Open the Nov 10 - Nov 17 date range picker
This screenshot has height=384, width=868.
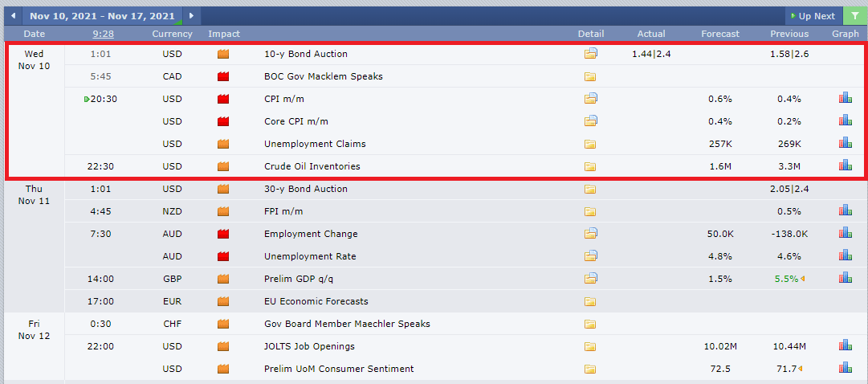(x=103, y=16)
